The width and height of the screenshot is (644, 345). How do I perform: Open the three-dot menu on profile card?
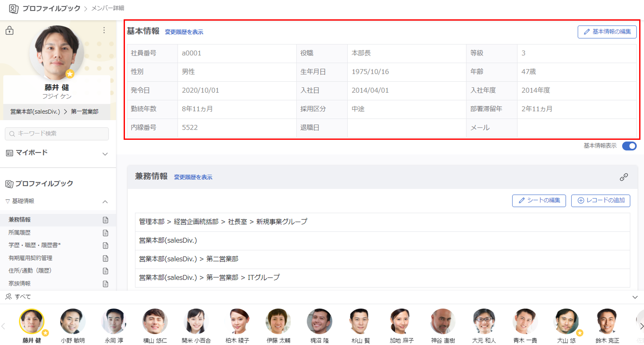point(104,30)
